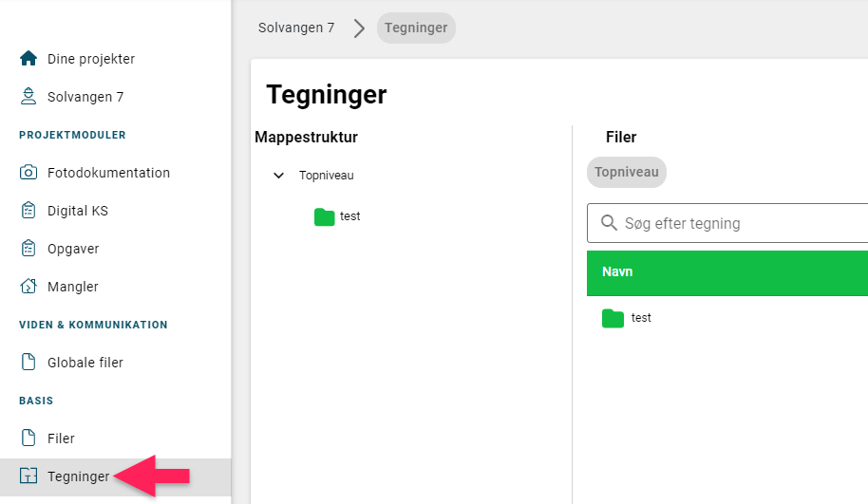The height and width of the screenshot is (504, 868).
Task: Click the Filer document icon in Basis
Action: (x=28, y=438)
